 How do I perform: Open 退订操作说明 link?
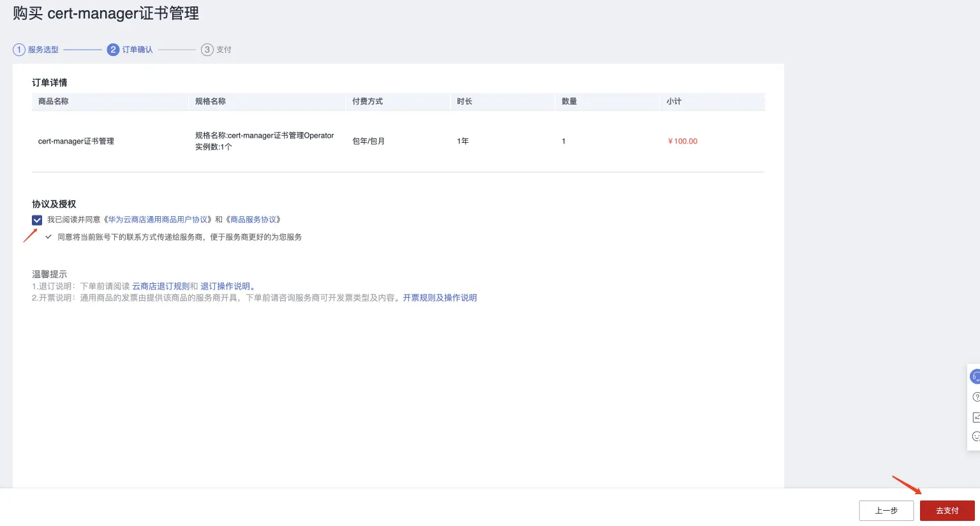pyautogui.click(x=225, y=286)
